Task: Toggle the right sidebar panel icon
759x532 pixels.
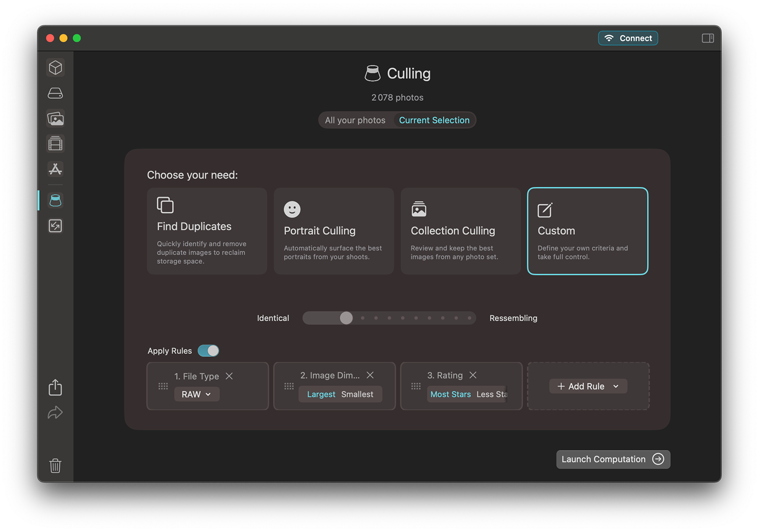Action: 708,38
